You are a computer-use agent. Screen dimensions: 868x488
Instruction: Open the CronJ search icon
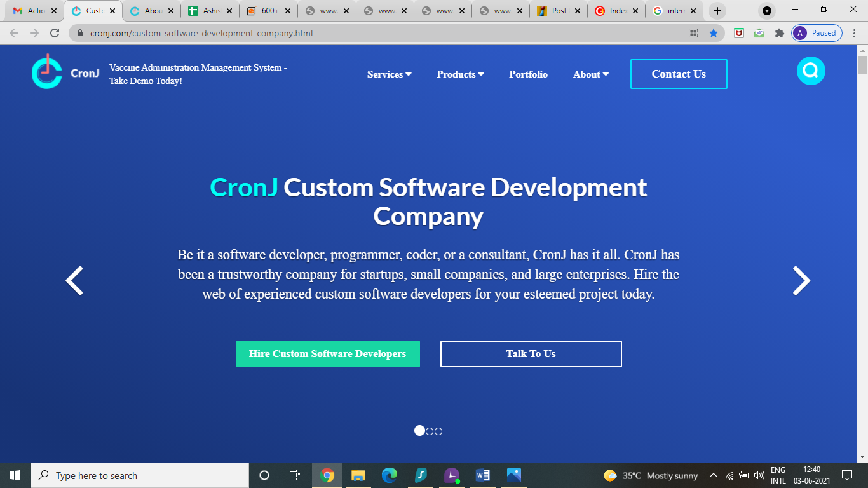pos(810,71)
